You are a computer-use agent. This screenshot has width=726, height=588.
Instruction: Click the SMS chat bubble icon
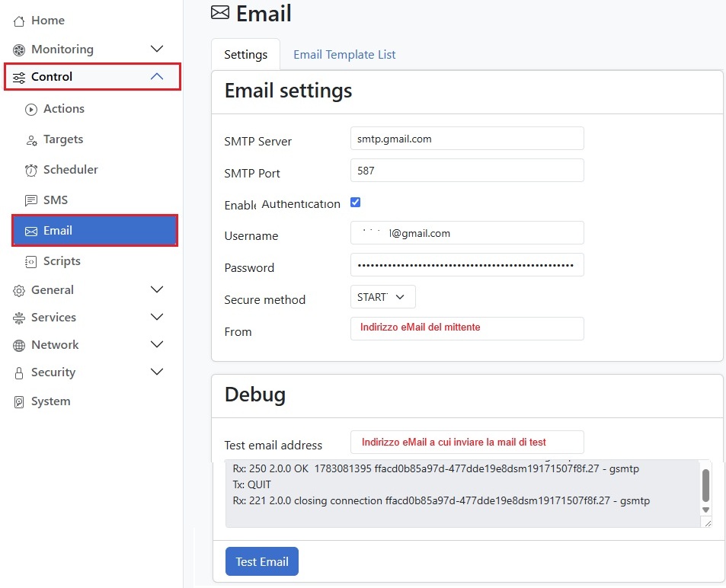[31, 200]
